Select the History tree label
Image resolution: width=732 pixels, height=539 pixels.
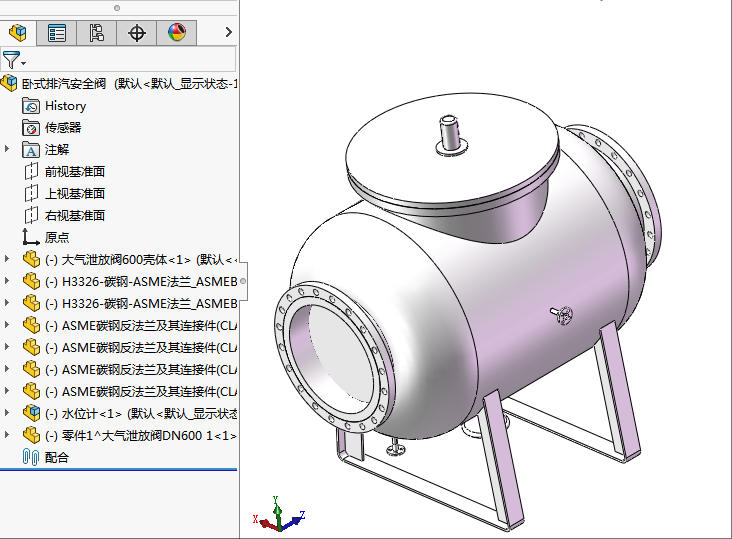65,106
